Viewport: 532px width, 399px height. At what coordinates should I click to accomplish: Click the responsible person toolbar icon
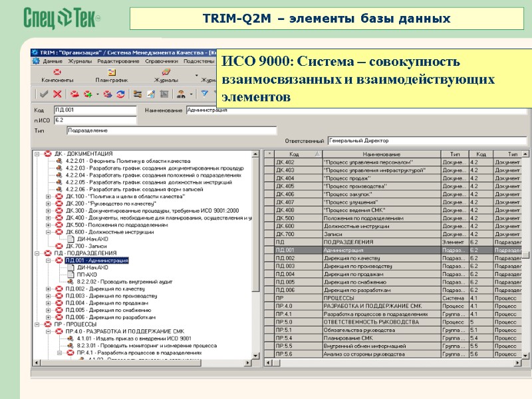pyautogui.click(x=182, y=95)
